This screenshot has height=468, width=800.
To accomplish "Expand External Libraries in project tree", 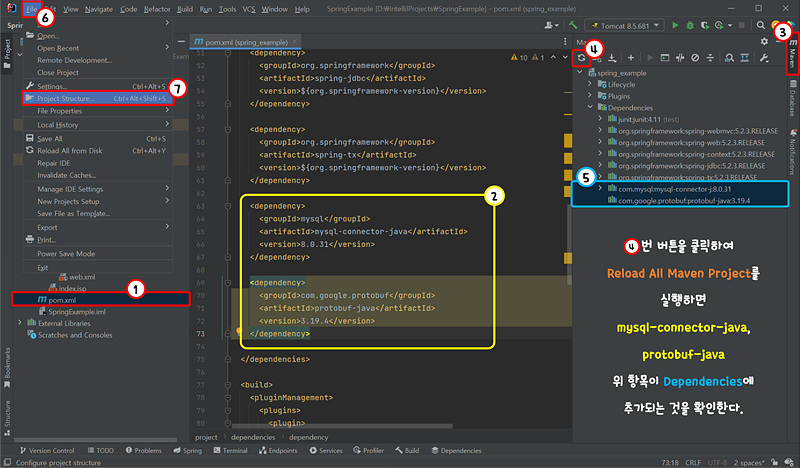I will [x=20, y=323].
